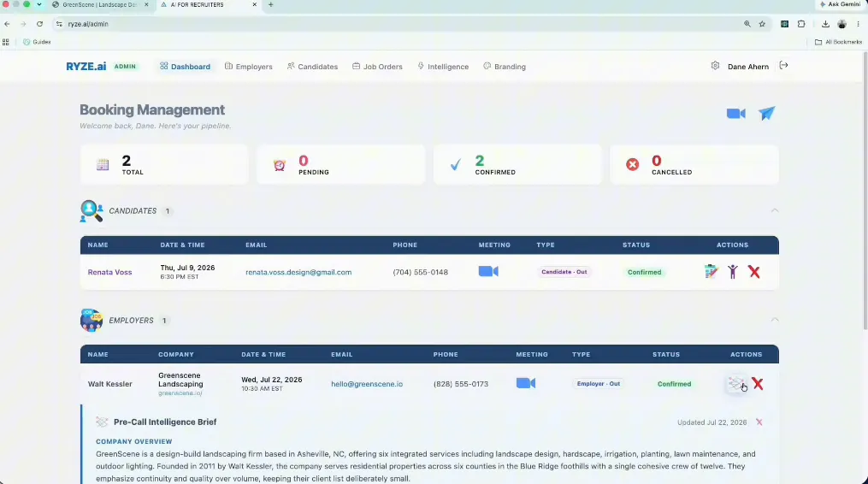Image resolution: width=868 pixels, height=484 pixels.
Task: Reload the page with browser refresh
Action: 40,24
